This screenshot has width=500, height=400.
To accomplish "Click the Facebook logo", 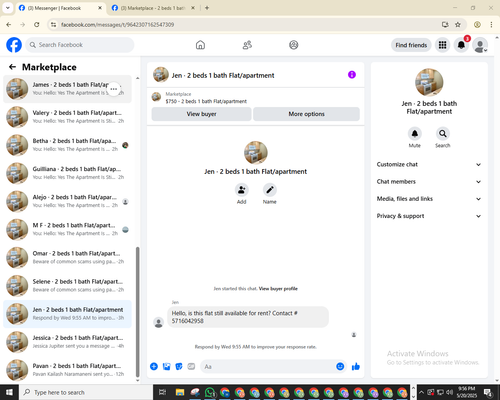I will coord(14,45).
